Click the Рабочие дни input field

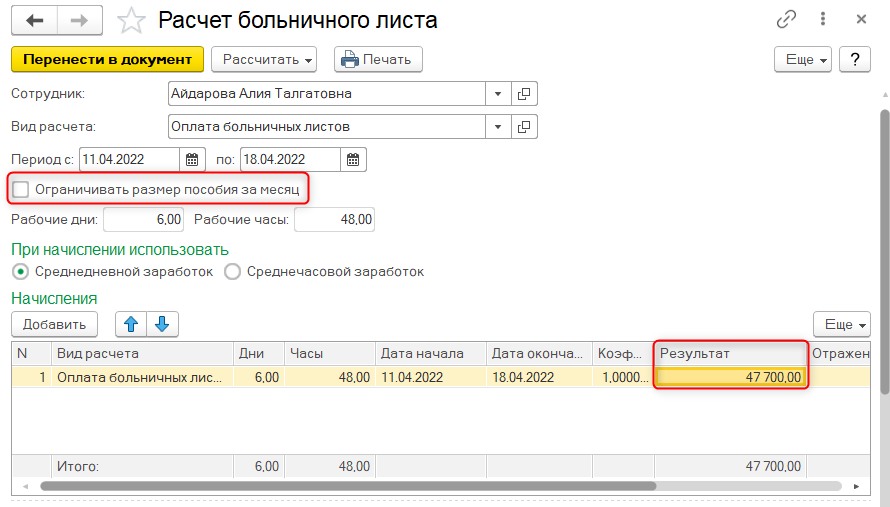pyautogui.click(x=144, y=219)
